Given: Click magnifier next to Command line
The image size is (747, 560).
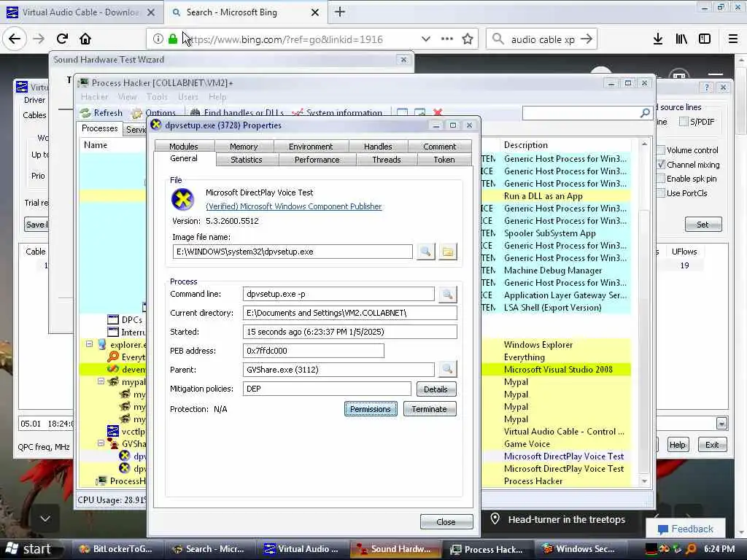Looking at the screenshot, I should coord(447,295).
